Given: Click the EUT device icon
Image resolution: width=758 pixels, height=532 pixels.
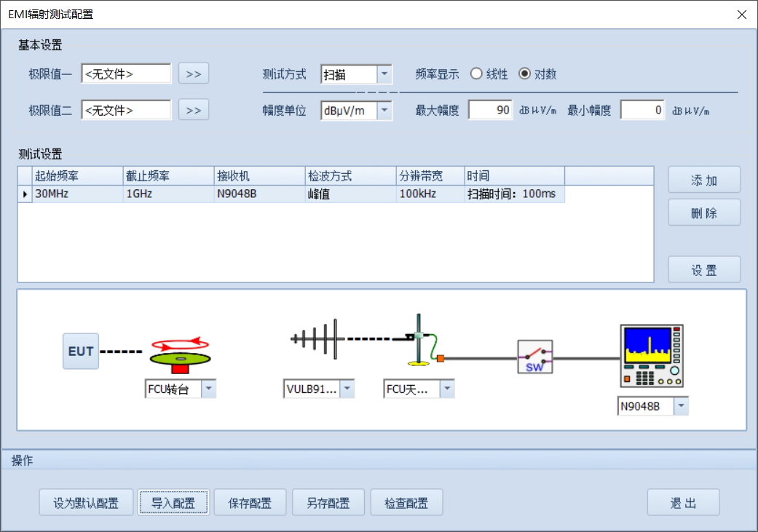Looking at the screenshot, I should point(80,352).
